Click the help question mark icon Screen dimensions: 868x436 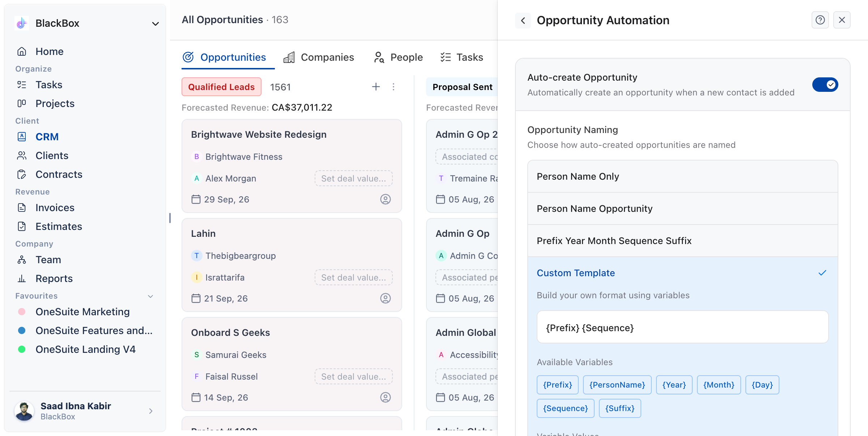[x=820, y=20]
